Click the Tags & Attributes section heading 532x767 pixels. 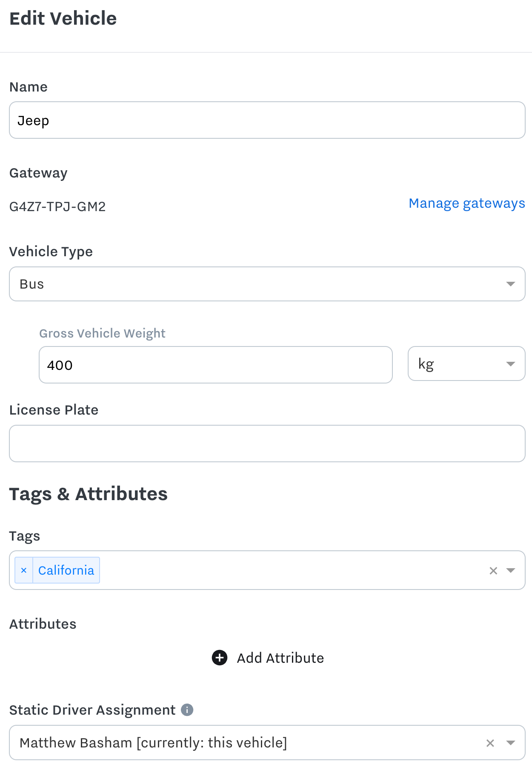coord(89,494)
